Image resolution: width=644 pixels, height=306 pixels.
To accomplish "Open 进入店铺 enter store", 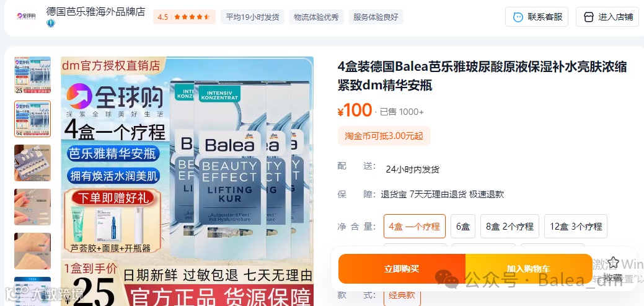I will (x=607, y=17).
